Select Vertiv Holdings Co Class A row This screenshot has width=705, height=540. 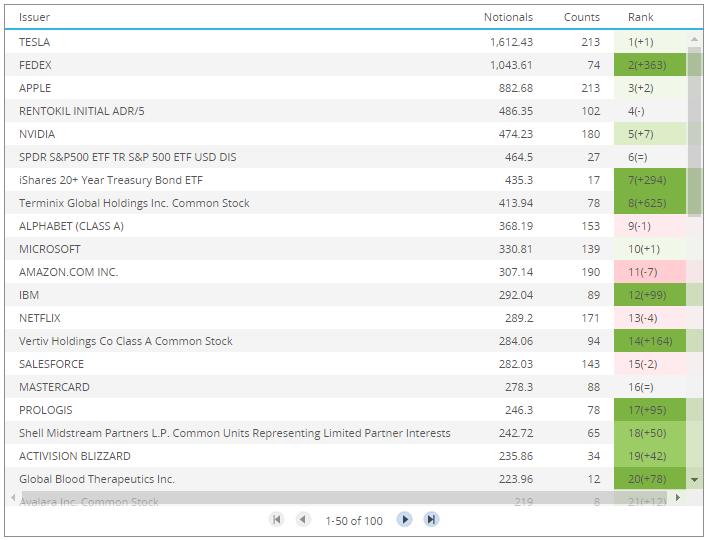coord(346,341)
